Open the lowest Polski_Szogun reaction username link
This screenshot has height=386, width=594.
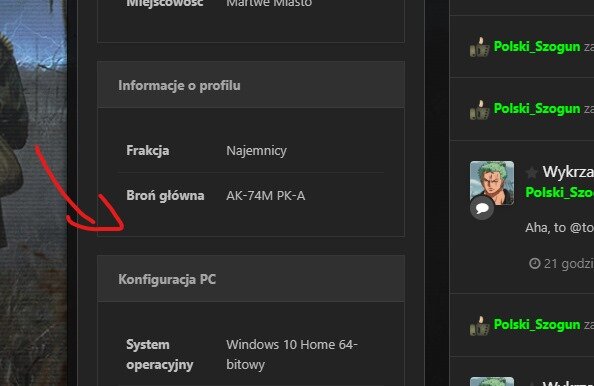pos(537,325)
